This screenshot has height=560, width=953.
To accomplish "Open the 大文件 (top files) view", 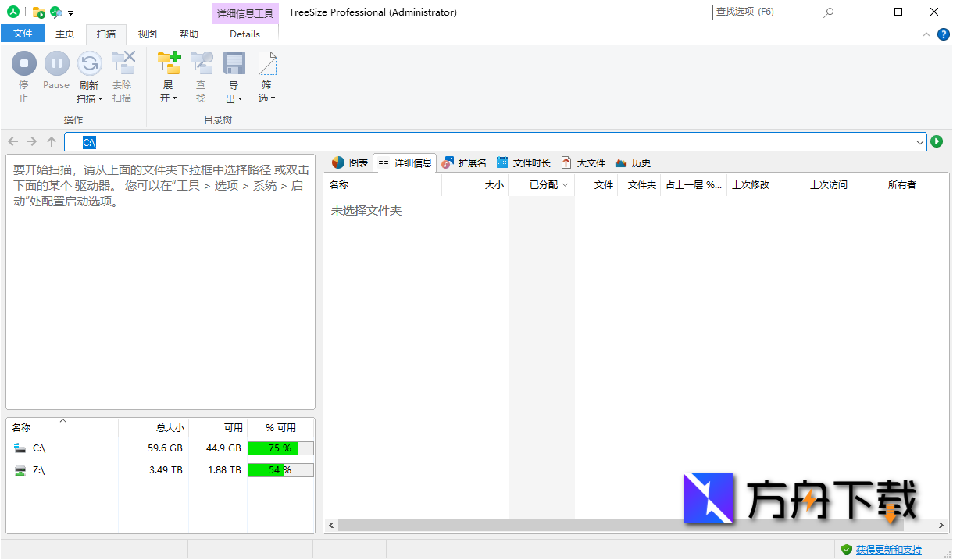I will (584, 162).
